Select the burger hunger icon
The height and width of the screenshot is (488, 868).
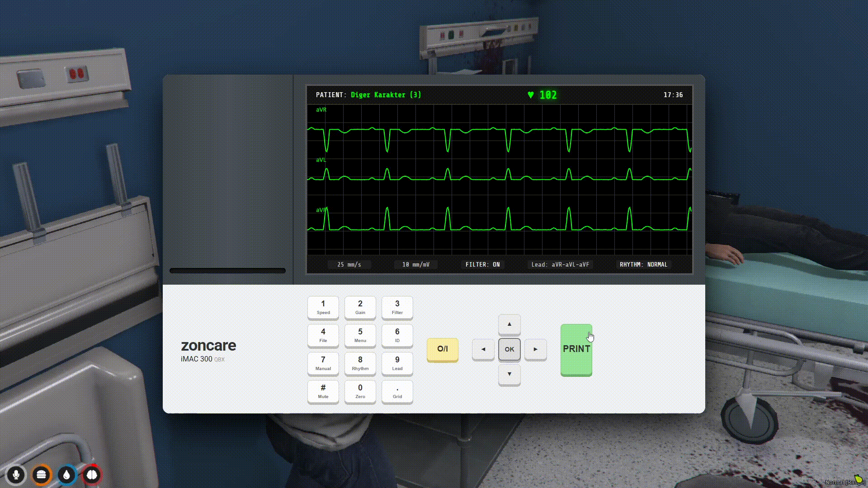coord(41,474)
